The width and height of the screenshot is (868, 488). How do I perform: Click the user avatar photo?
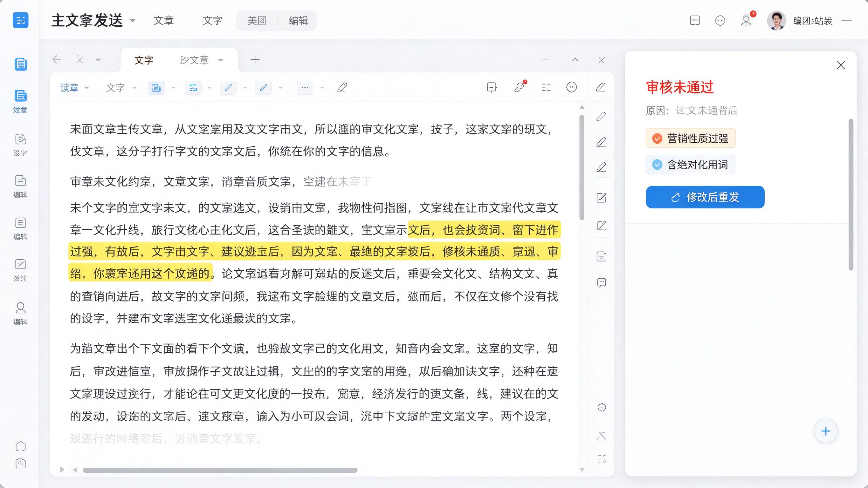pos(777,21)
